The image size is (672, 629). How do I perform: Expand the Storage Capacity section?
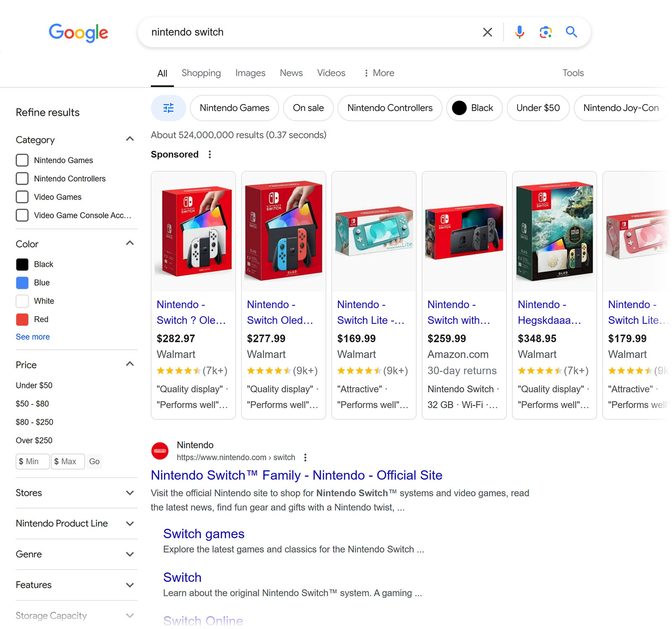click(x=130, y=615)
